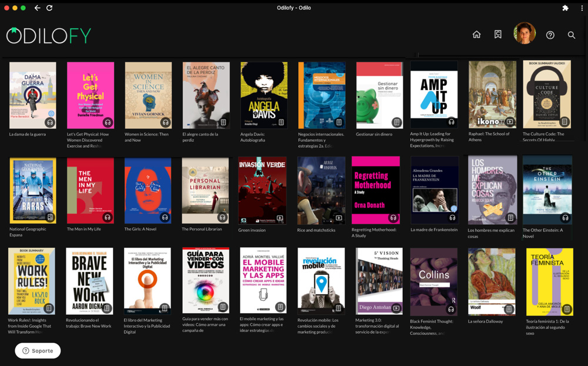The width and height of the screenshot is (588, 366).
Task: Go to the home page icon
Action: click(476, 35)
